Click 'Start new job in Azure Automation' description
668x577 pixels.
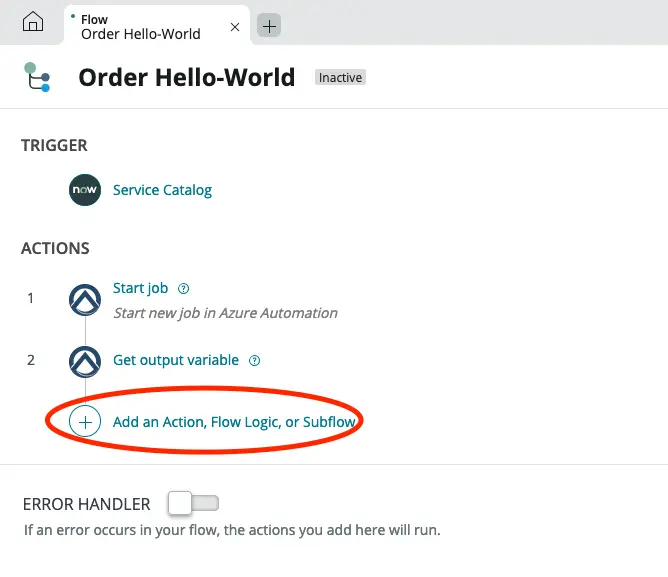[225, 313]
